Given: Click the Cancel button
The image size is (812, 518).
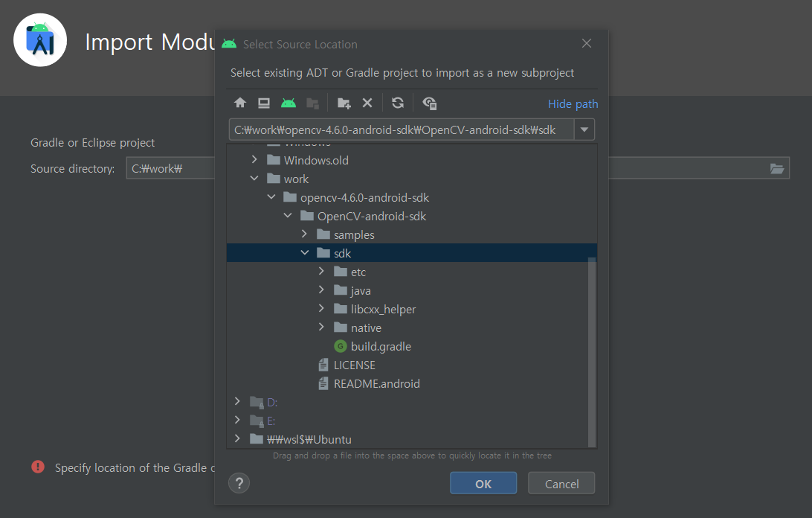Looking at the screenshot, I should (x=561, y=483).
